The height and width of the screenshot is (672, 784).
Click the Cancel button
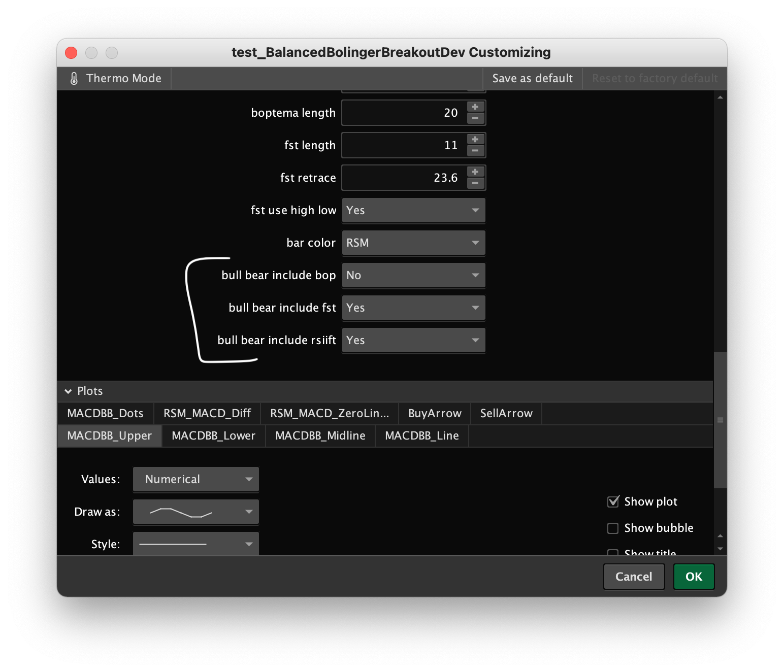point(634,577)
